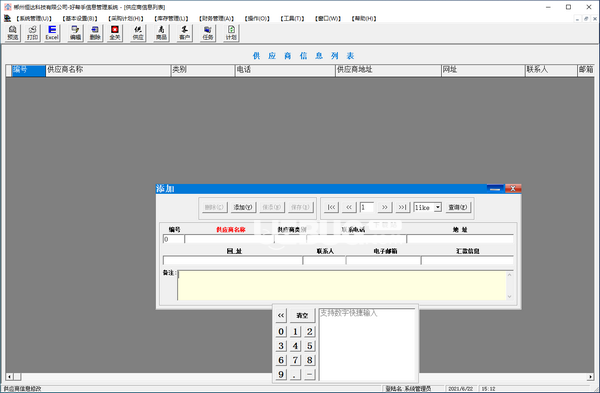The image size is (600, 393).
Task: Export via the Excel toolbar icon
Action: 52,33
